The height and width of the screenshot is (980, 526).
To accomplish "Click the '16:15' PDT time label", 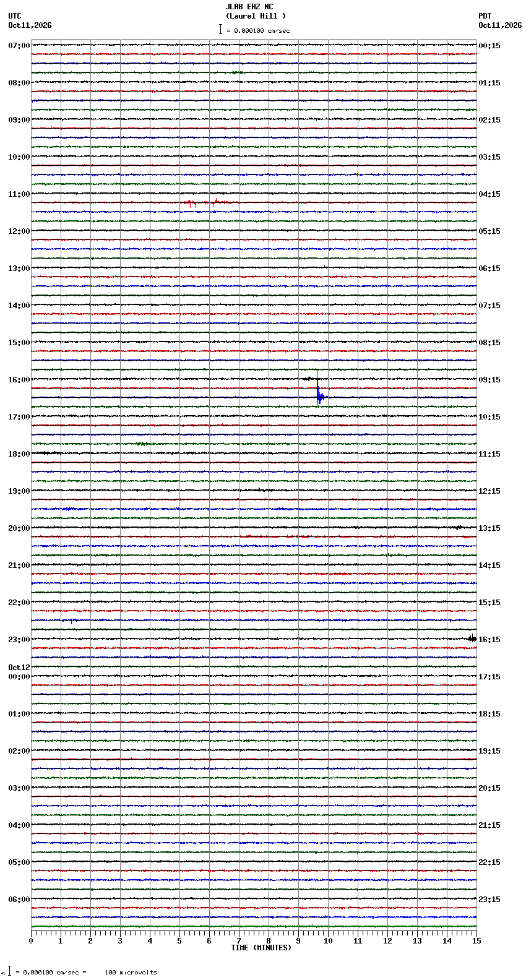I will [489, 640].
